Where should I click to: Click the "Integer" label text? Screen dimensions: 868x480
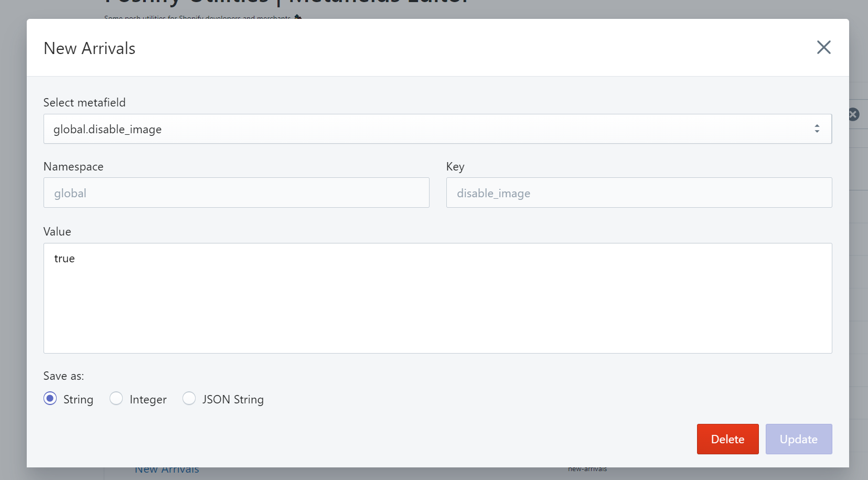tap(148, 400)
